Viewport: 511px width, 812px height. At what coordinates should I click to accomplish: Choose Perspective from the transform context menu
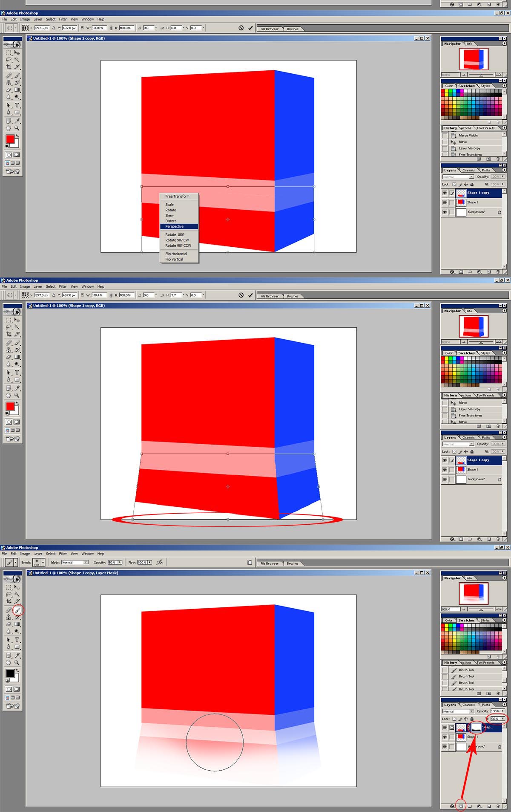pyautogui.click(x=179, y=226)
